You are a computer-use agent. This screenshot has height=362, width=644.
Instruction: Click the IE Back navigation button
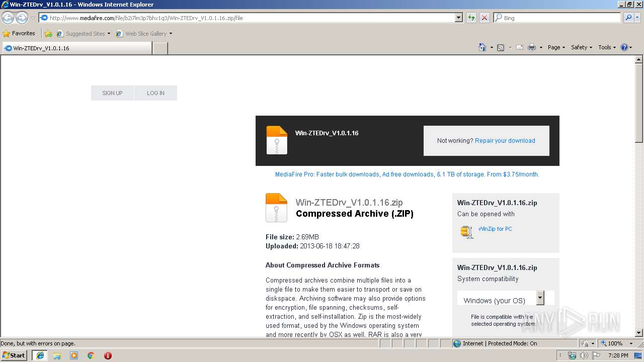click(x=8, y=18)
